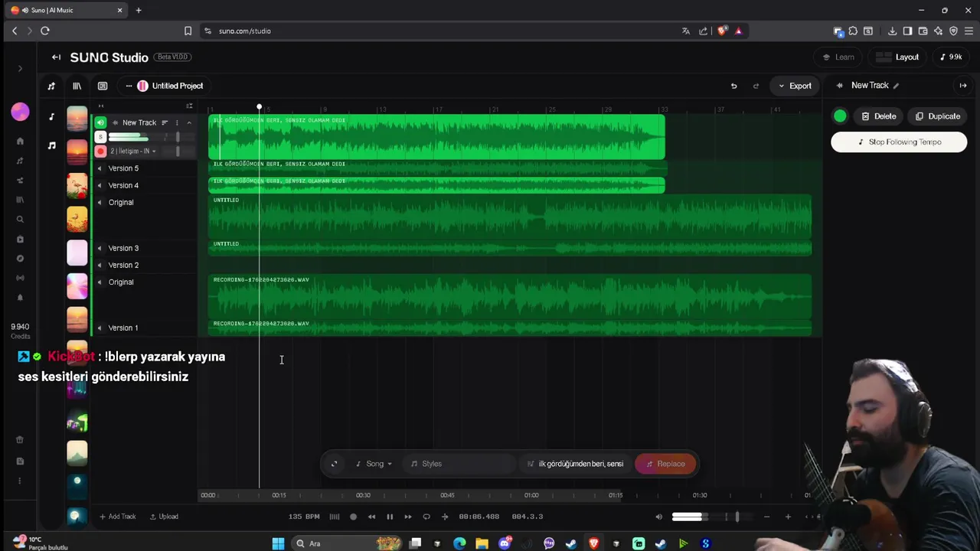Solo New Track with S button
Image resolution: width=980 pixels, height=551 pixels.
pos(100,137)
